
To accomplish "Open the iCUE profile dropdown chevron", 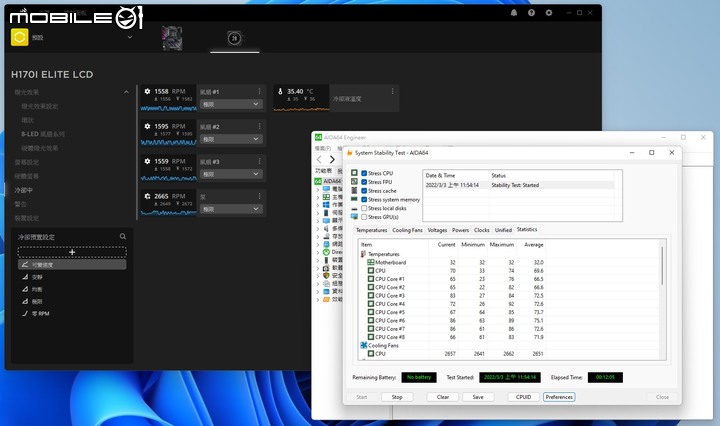I will (x=130, y=37).
